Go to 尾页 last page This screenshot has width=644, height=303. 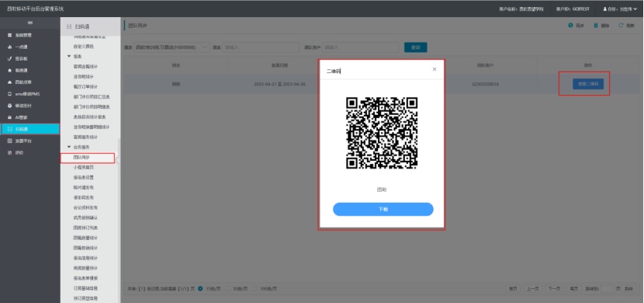(x=573, y=288)
